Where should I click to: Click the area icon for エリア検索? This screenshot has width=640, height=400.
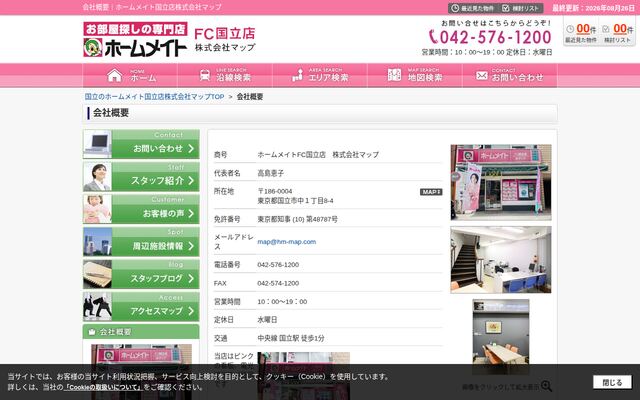[298, 76]
